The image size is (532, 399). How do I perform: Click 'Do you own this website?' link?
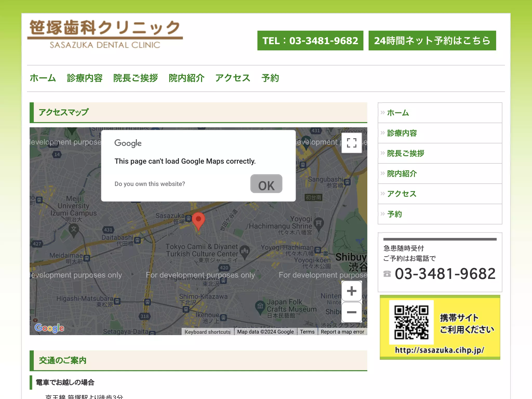pos(150,184)
